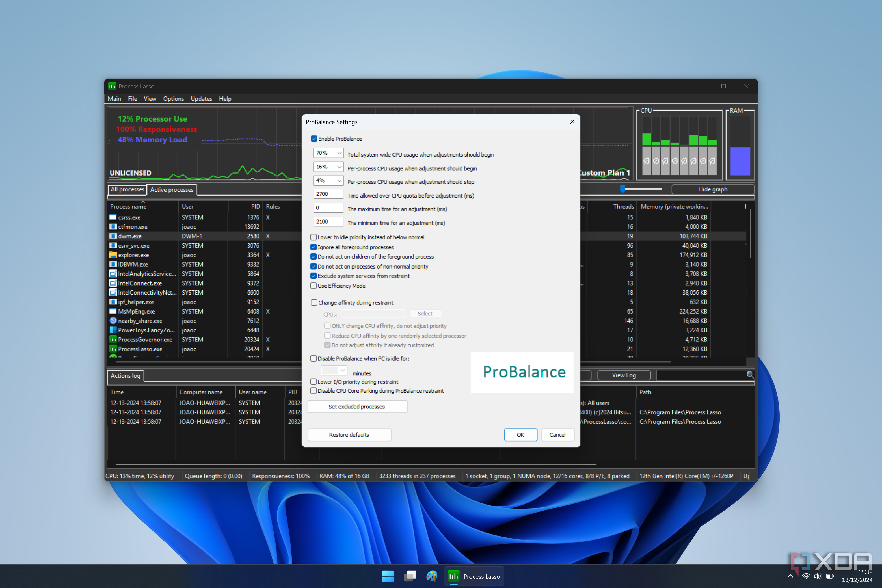Click Restore defaults button
Screen dimensions: 882x588
[x=349, y=434]
